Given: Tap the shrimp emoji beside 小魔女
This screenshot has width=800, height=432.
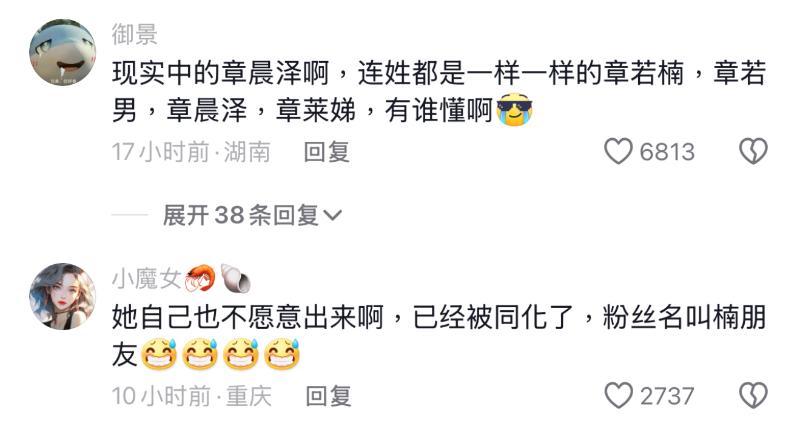Looking at the screenshot, I should 200,278.
